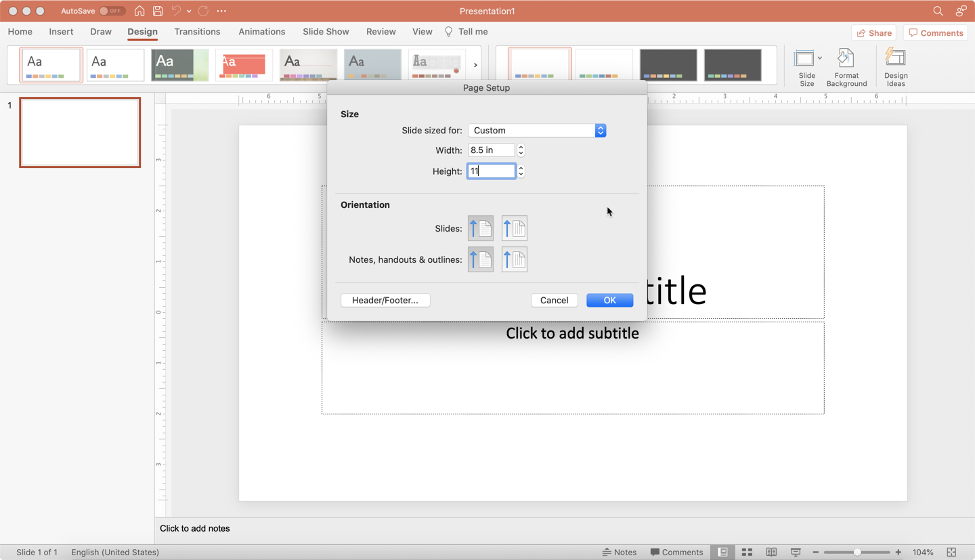
Task: Select portrait orientation for Slides
Action: [481, 229]
